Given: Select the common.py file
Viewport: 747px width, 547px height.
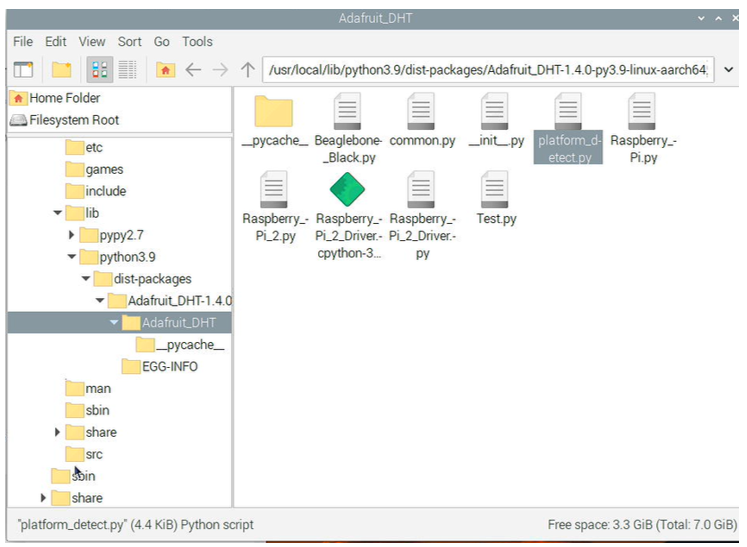Looking at the screenshot, I should 422,120.
